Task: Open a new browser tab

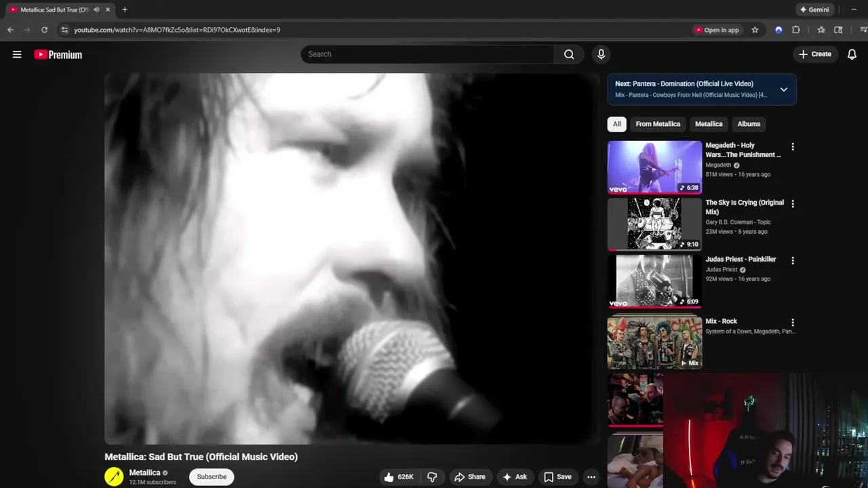Action: coord(125,9)
